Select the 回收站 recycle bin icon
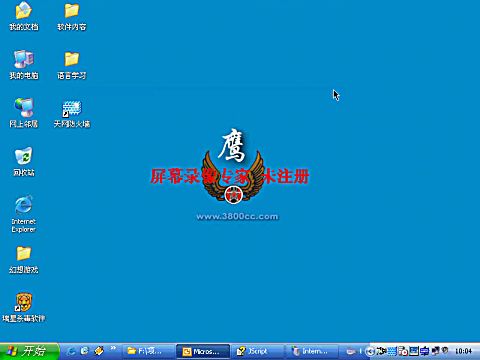Viewport: 480px width, 360px height. [x=24, y=162]
